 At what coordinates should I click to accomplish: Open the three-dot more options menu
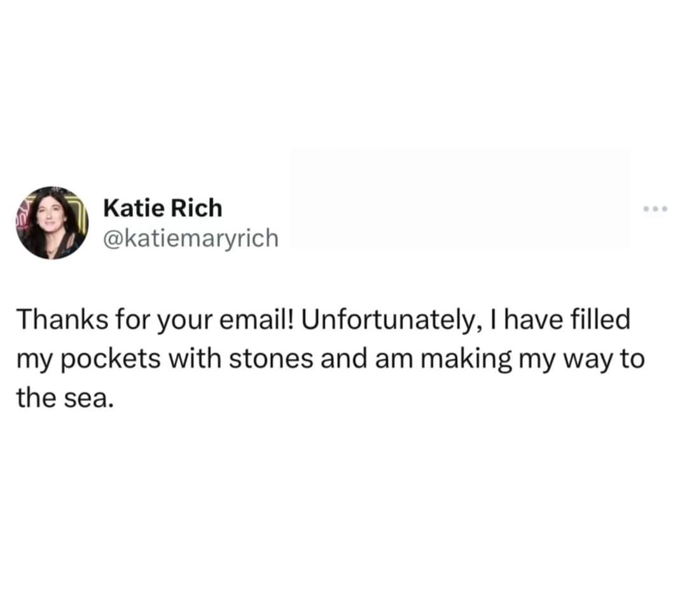coord(656,208)
